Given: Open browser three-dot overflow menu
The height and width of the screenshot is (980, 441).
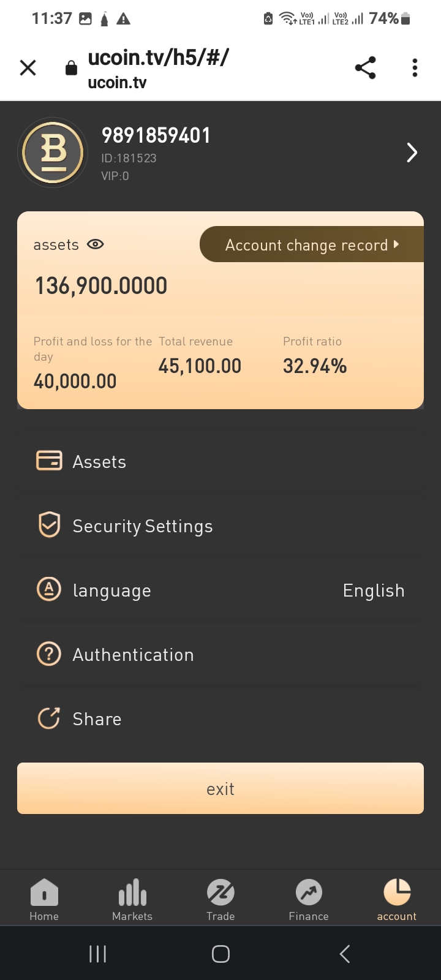Looking at the screenshot, I should pos(415,67).
